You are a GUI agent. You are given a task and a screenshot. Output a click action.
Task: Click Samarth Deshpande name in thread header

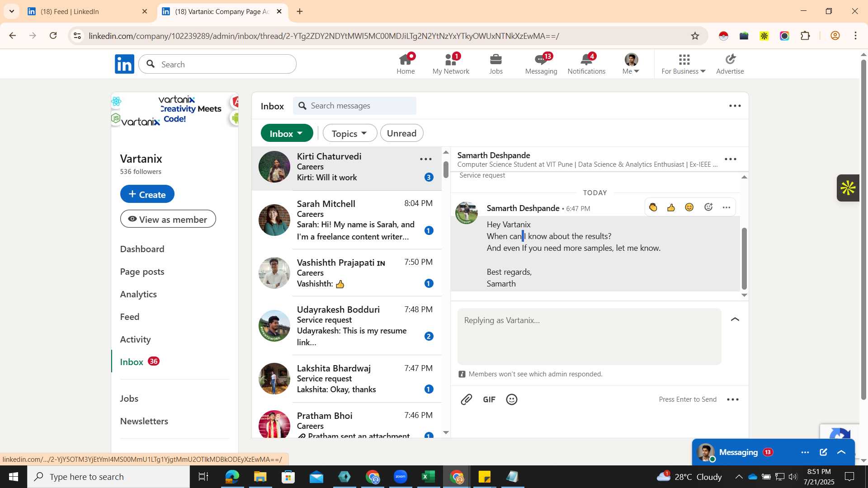pos(494,155)
